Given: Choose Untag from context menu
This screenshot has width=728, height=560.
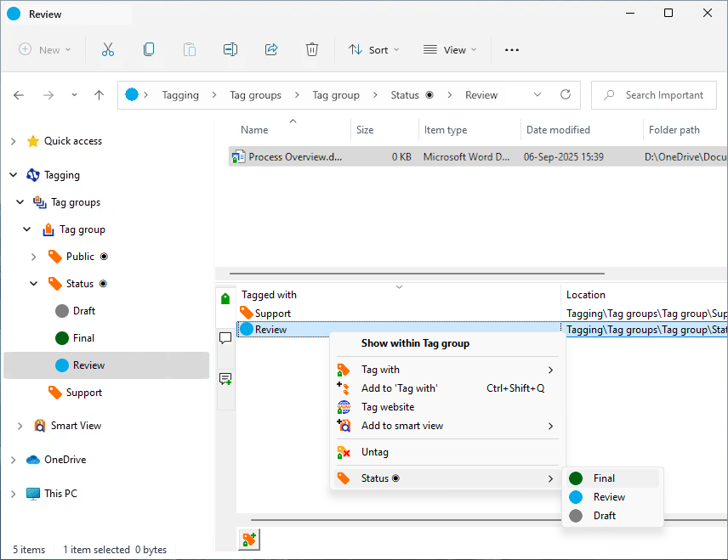Looking at the screenshot, I should 374,452.
